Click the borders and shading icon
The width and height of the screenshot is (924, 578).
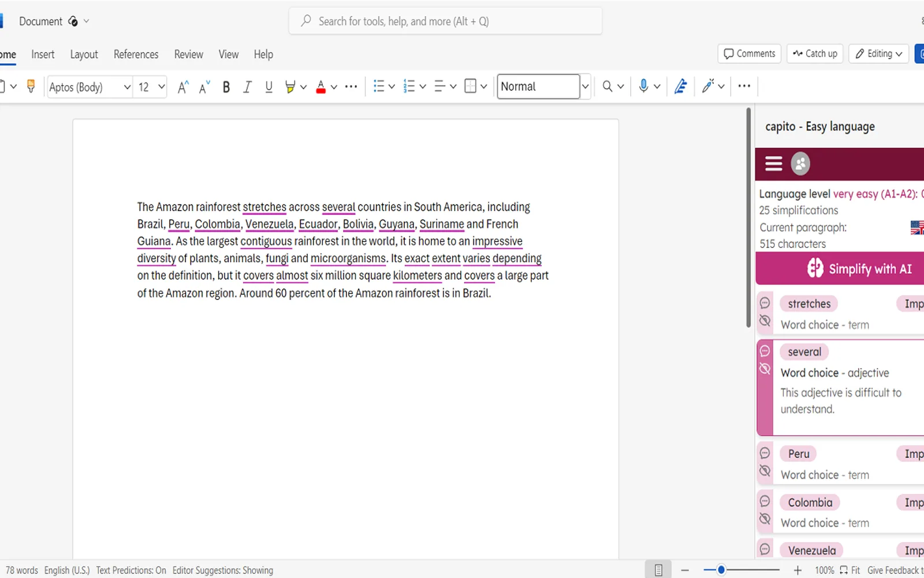[471, 87]
